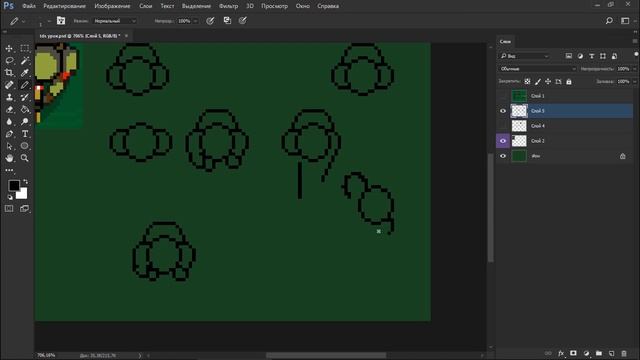Swap foreground and background colors
This screenshot has height=360, width=640.
point(25,181)
